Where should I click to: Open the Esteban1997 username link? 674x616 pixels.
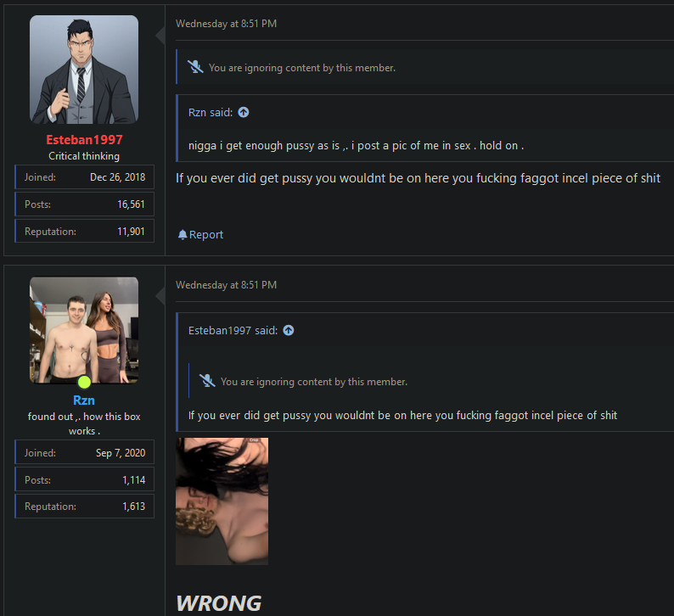coord(84,139)
